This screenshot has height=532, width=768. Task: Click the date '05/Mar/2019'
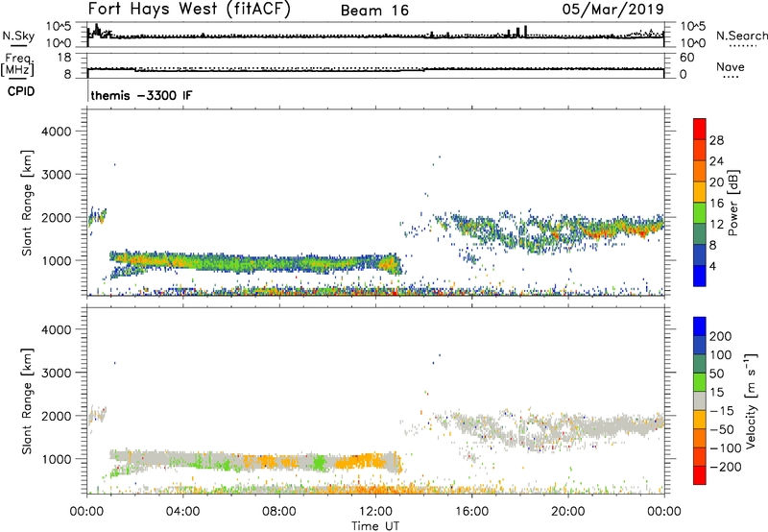(612, 9)
